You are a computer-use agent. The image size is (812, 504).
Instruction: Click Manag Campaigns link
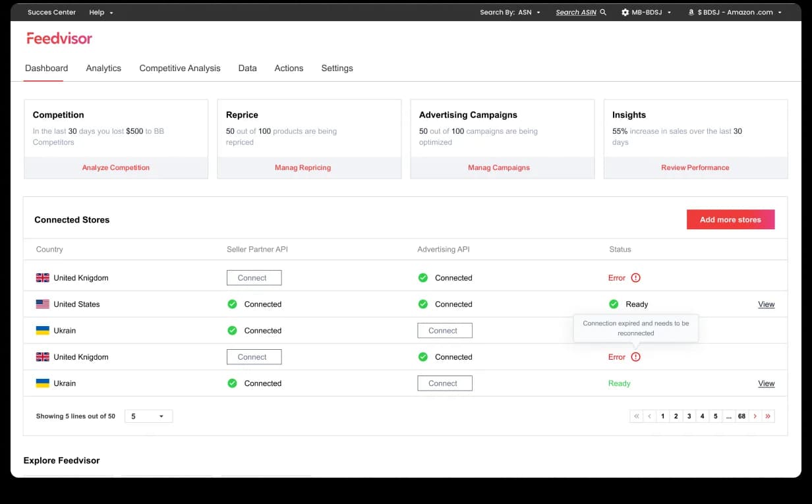point(499,168)
